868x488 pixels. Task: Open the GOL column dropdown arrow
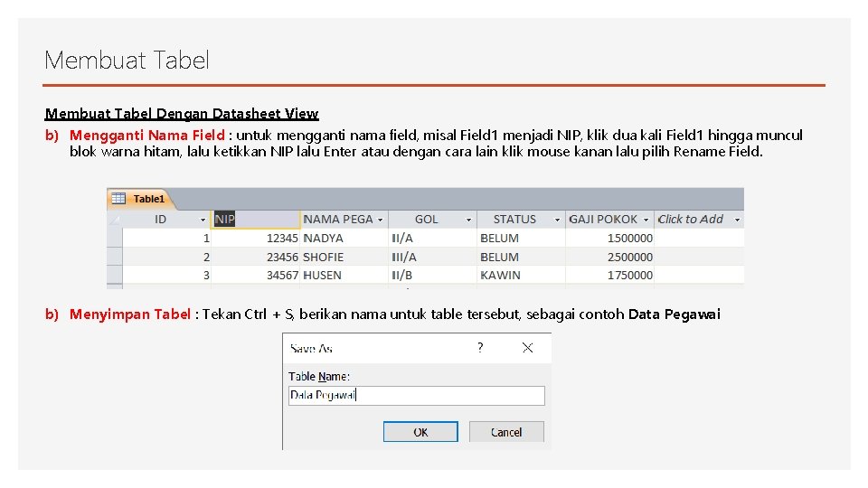click(469, 220)
